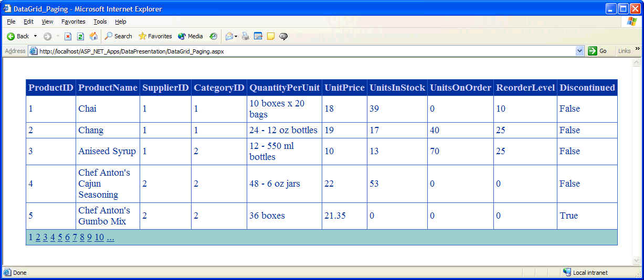Screen dimensions: 644x280
Task: Expand the address bar dropdown
Action: click(579, 51)
